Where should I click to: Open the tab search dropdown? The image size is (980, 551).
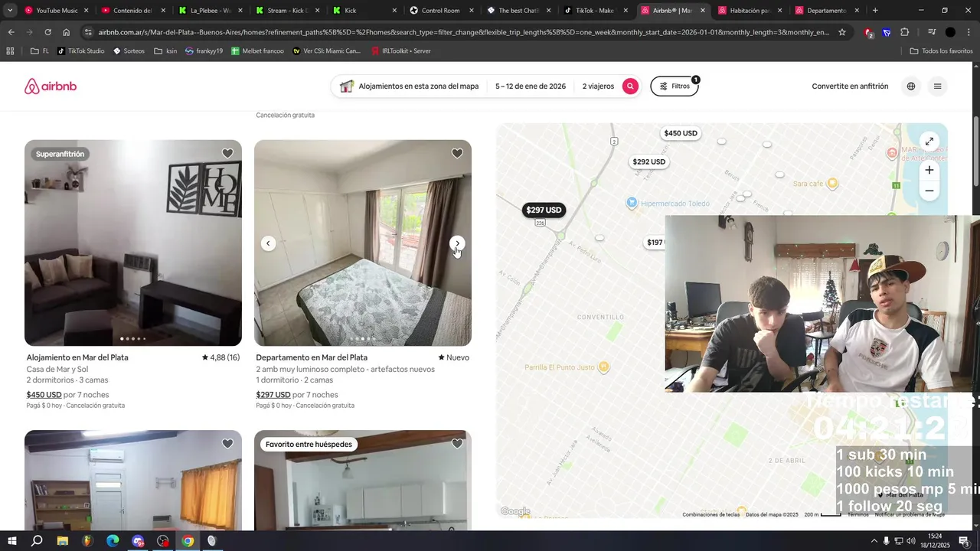point(9,11)
